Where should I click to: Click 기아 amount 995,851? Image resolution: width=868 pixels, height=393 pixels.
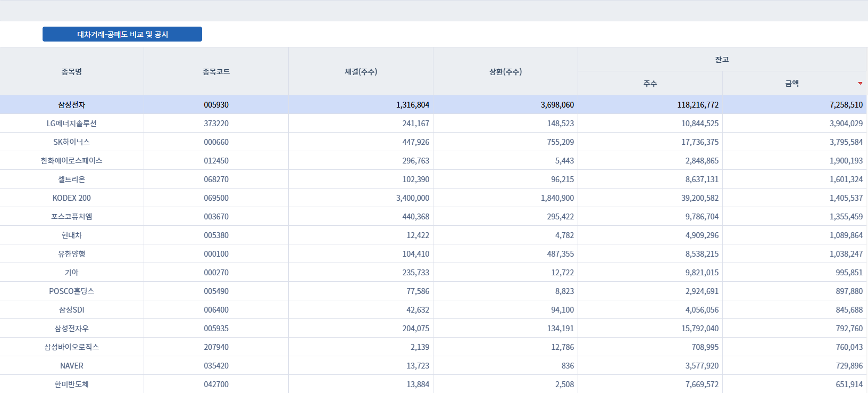click(x=849, y=273)
